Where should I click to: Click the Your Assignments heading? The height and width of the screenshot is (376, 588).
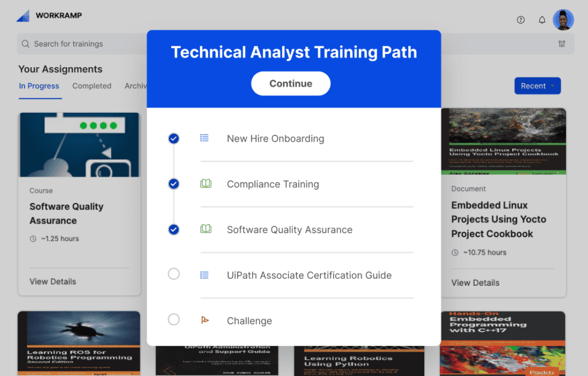pyautogui.click(x=60, y=69)
